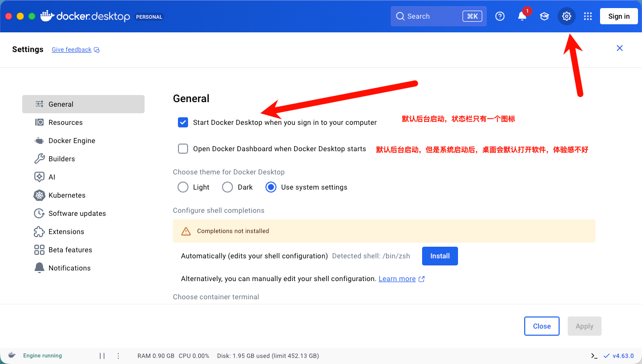The width and height of the screenshot is (642, 364).
Task: Click the CPU 0.00% readout
Action: click(194, 356)
